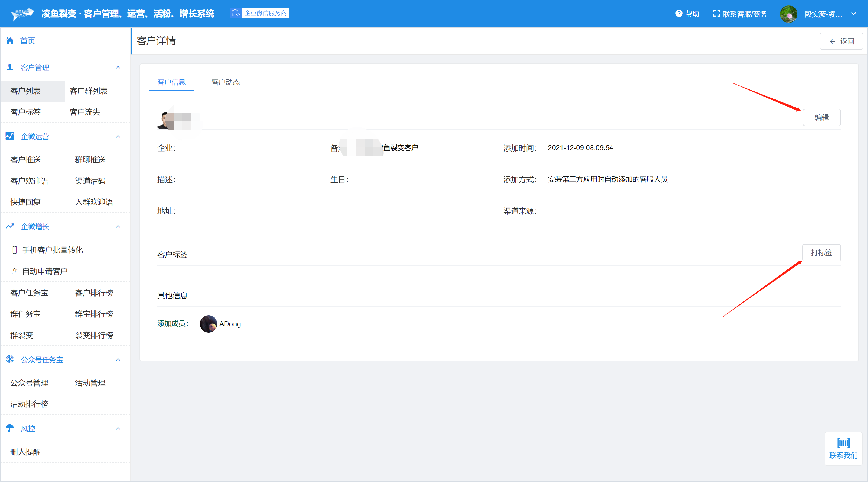The height and width of the screenshot is (482, 868).
Task: Open the user account dropdown arrow
Action: [x=854, y=14]
